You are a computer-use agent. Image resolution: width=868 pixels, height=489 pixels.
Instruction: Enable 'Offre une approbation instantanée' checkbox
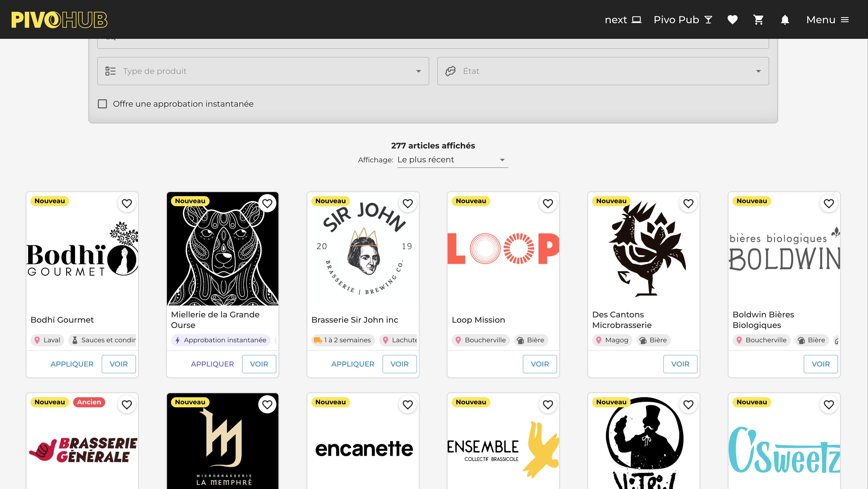(x=102, y=104)
